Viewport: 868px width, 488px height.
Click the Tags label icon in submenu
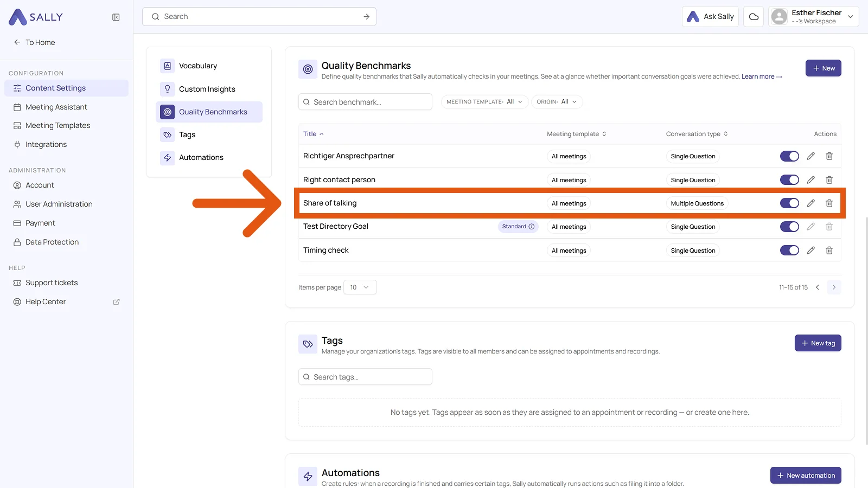pos(167,134)
